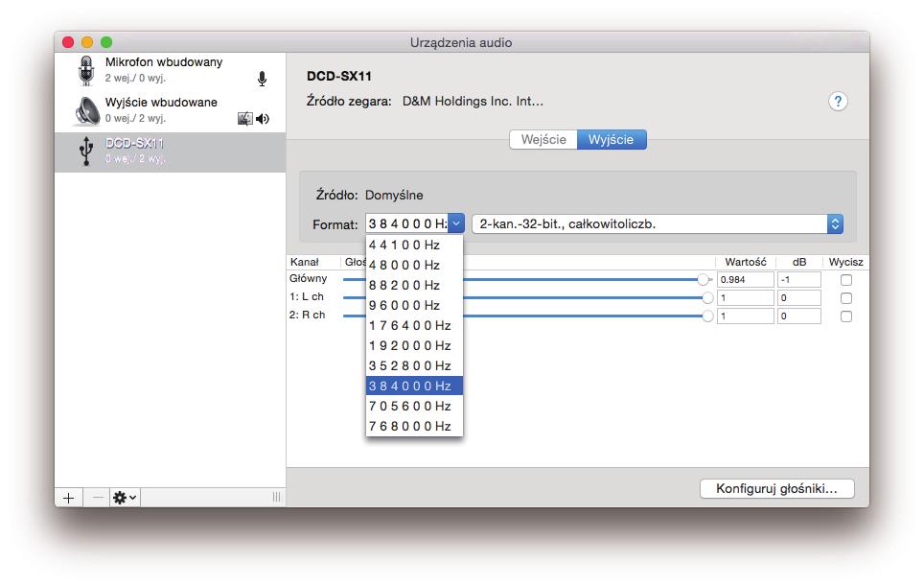Select the Wyjście wbudowane device
The width and height of the screenshot is (924, 585).
(x=171, y=110)
